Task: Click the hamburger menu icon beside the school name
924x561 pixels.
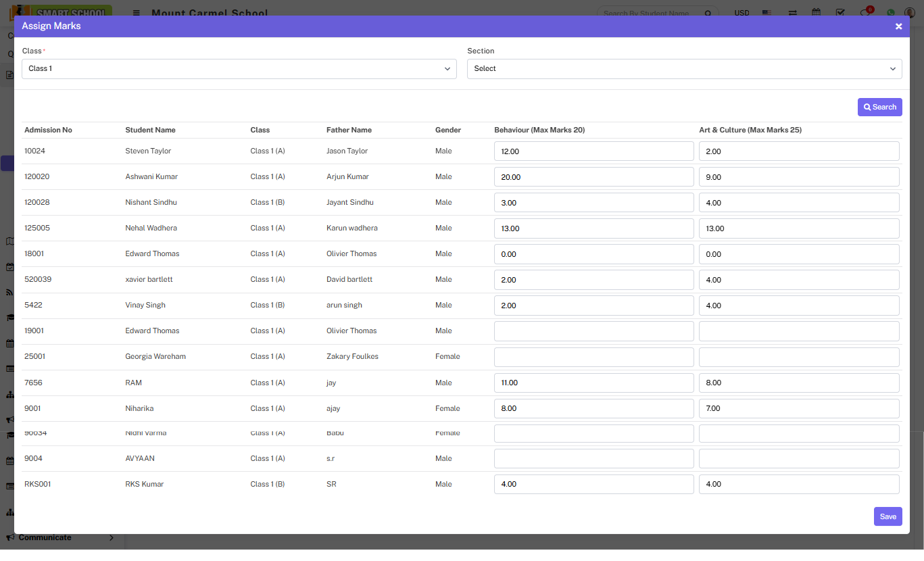Action: coord(137,13)
